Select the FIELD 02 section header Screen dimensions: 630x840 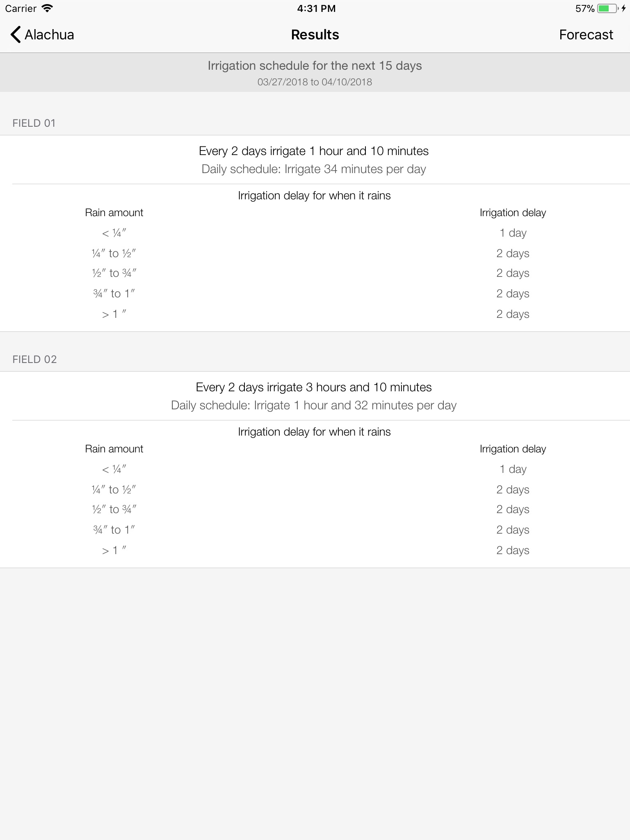point(34,359)
